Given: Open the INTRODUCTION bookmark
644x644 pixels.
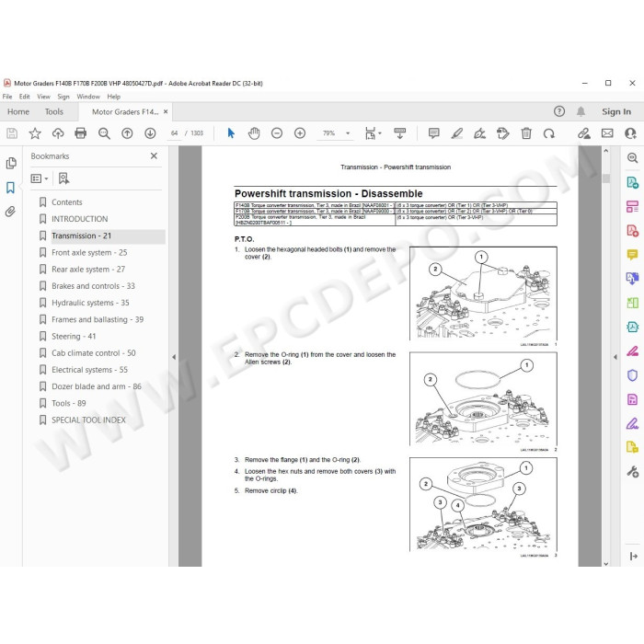Looking at the screenshot, I should [x=80, y=219].
